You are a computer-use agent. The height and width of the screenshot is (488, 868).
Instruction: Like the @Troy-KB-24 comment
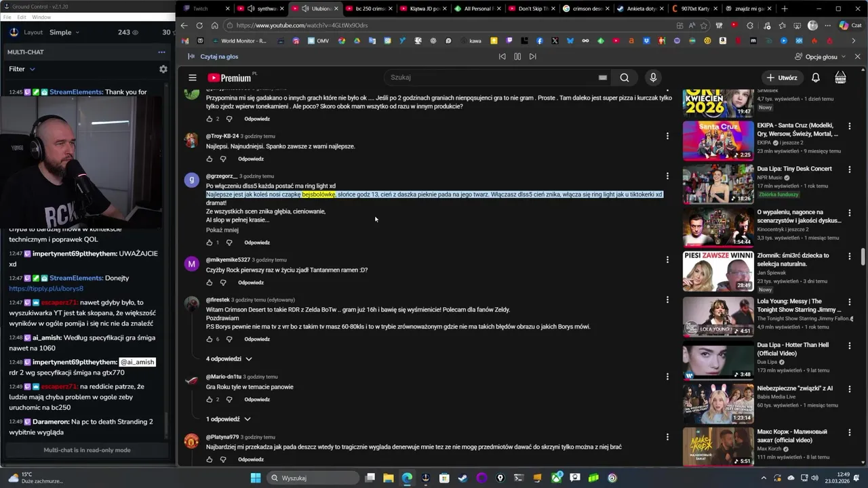tap(210, 159)
